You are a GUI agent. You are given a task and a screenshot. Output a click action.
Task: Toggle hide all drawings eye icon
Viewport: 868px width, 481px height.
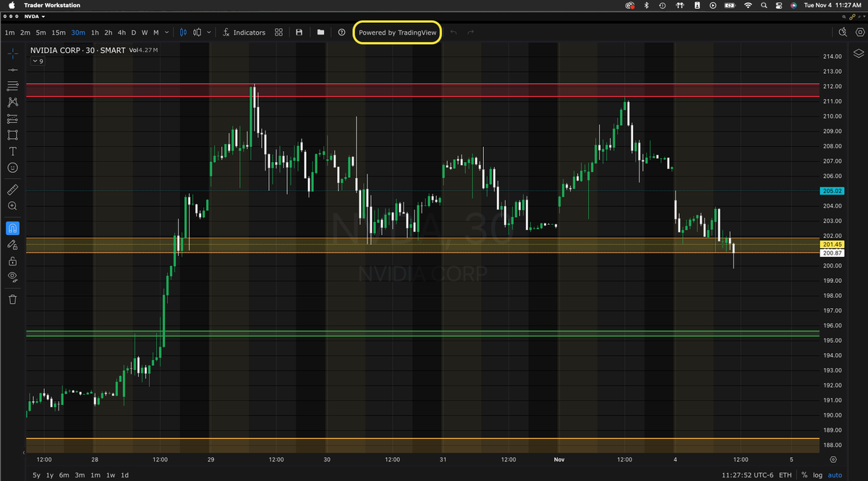point(12,277)
